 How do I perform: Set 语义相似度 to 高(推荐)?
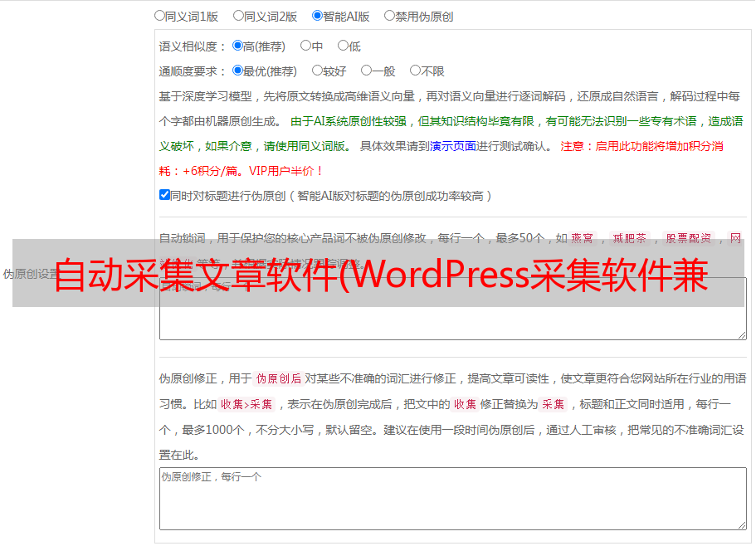[x=237, y=46]
